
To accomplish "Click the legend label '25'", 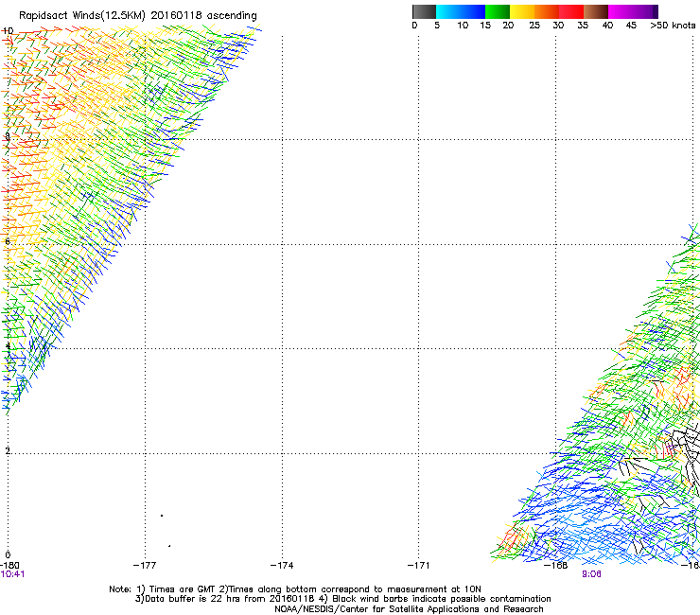I will [534, 26].
